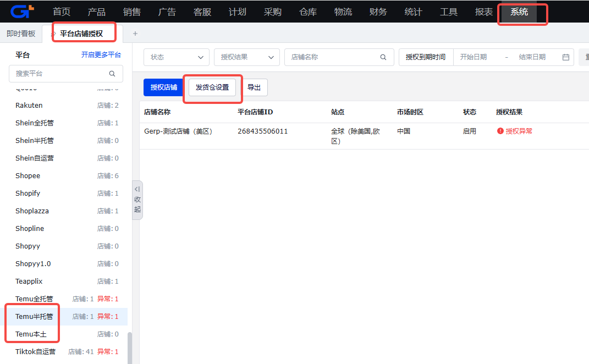589x364 pixels.
Task: Click the store name search magnifier icon
Action: tap(383, 57)
